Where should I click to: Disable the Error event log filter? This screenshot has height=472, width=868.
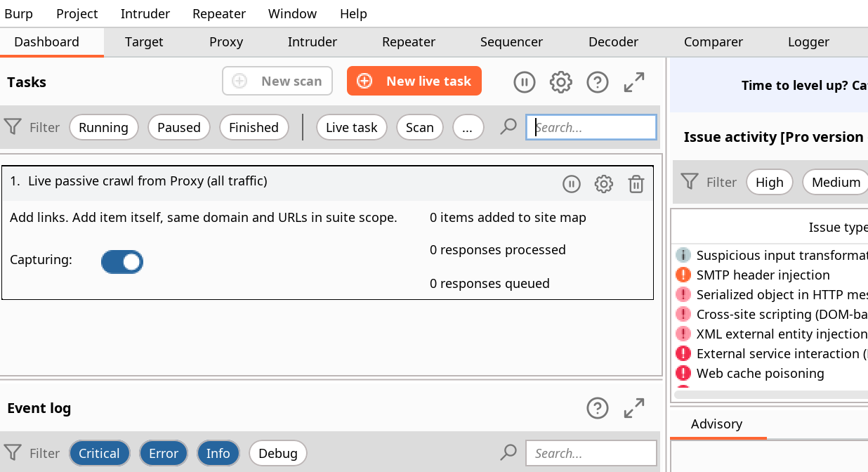tap(164, 453)
